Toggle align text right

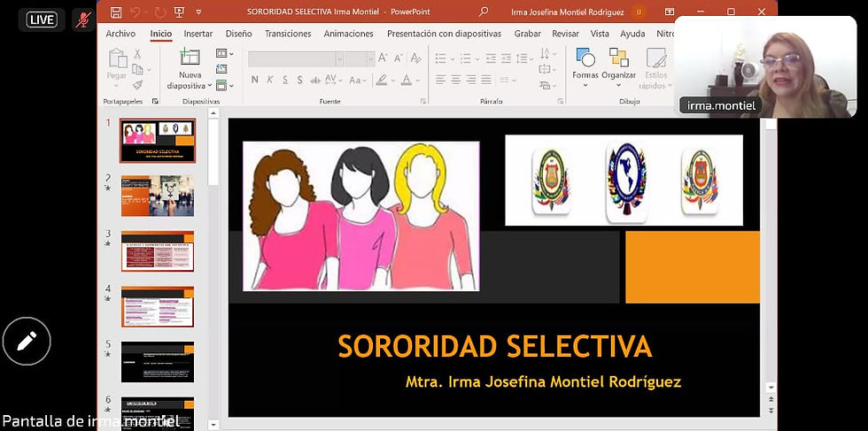471,80
